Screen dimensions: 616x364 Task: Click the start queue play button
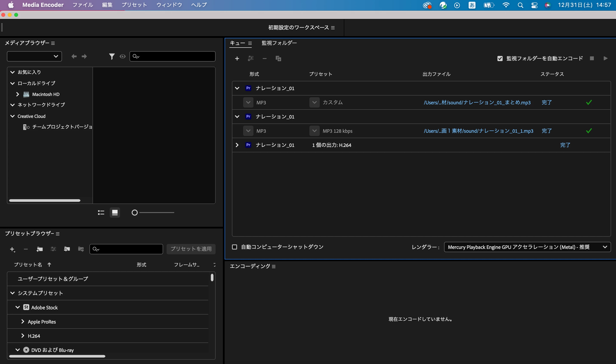tap(605, 58)
